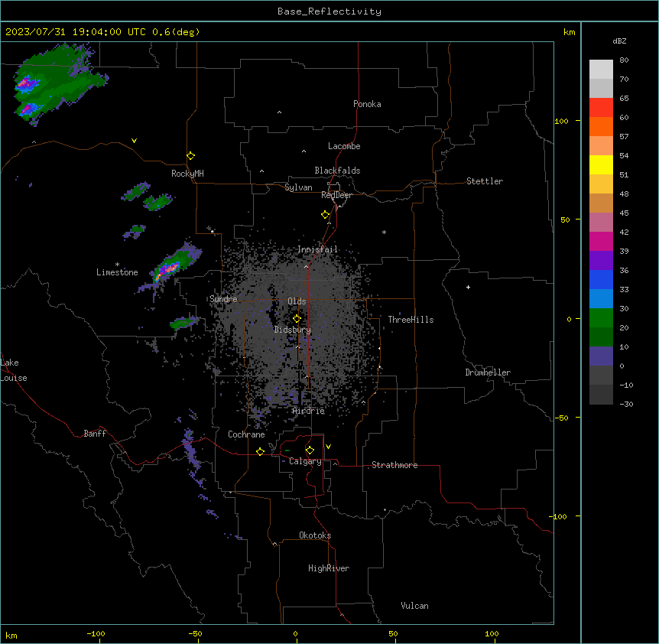Click the red 60-65 dBZ legend swatch
This screenshot has width=659, height=644.
tap(601, 107)
